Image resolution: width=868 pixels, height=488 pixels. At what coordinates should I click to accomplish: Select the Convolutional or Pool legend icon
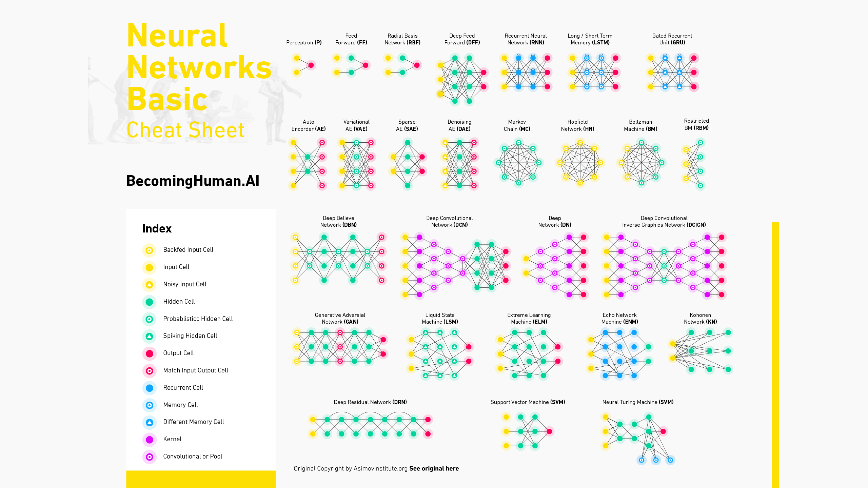click(149, 456)
